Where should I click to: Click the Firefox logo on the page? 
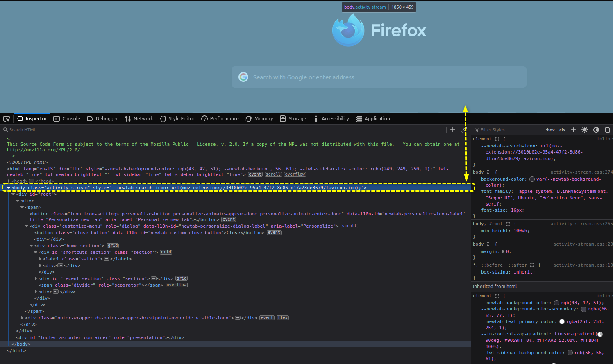pos(348,30)
